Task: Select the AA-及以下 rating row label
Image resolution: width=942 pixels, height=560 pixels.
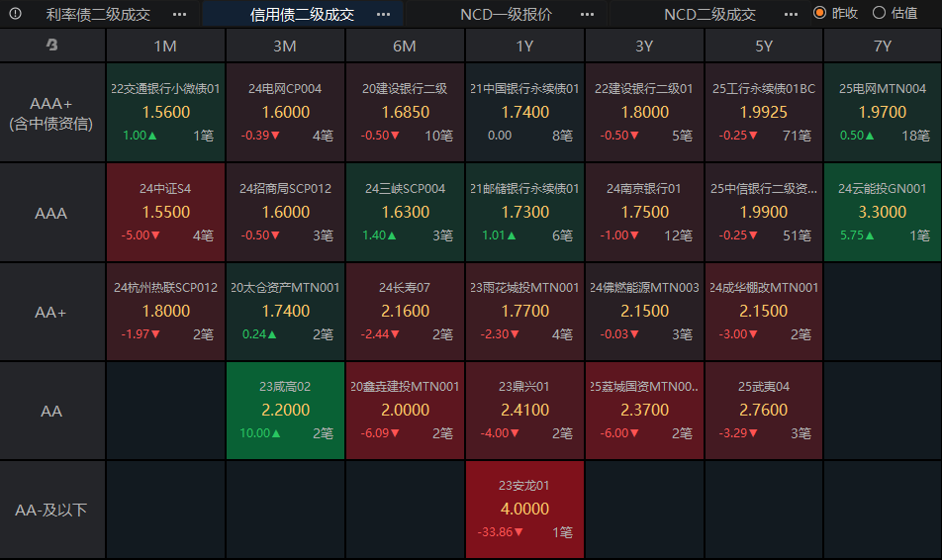Action: (52, 511)
